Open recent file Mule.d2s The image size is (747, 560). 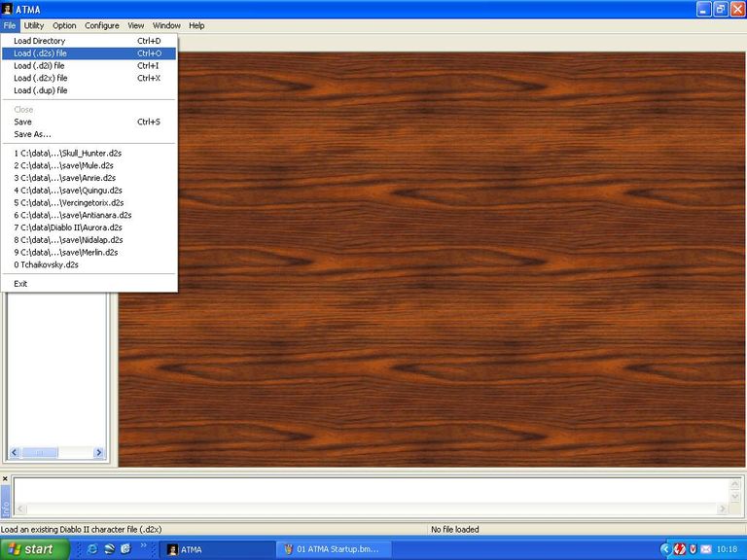coord(89,165)
